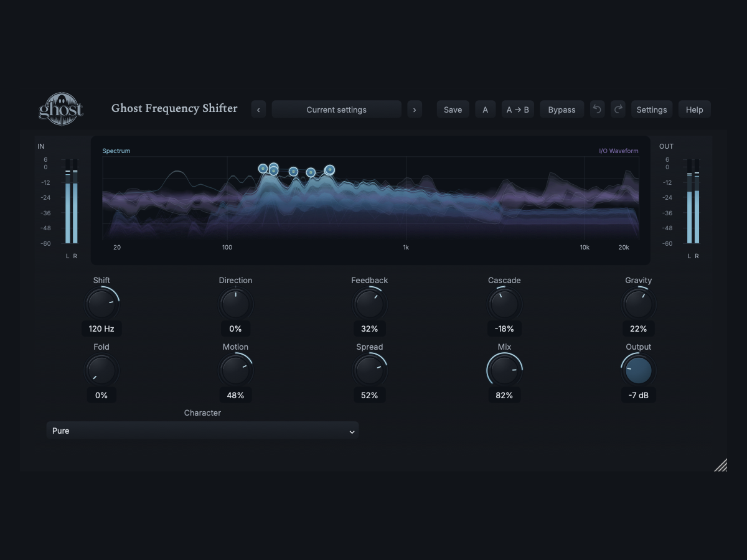Viewport: 747px width, 560px height.
Task: Click the 1k frequency axis label
Action: (x=406, y=248)
